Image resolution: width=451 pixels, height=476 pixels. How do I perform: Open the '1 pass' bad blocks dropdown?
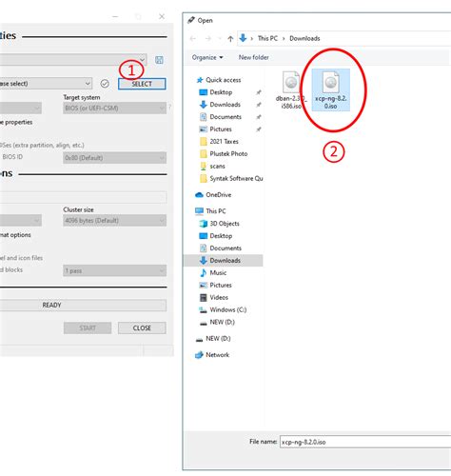114,270
